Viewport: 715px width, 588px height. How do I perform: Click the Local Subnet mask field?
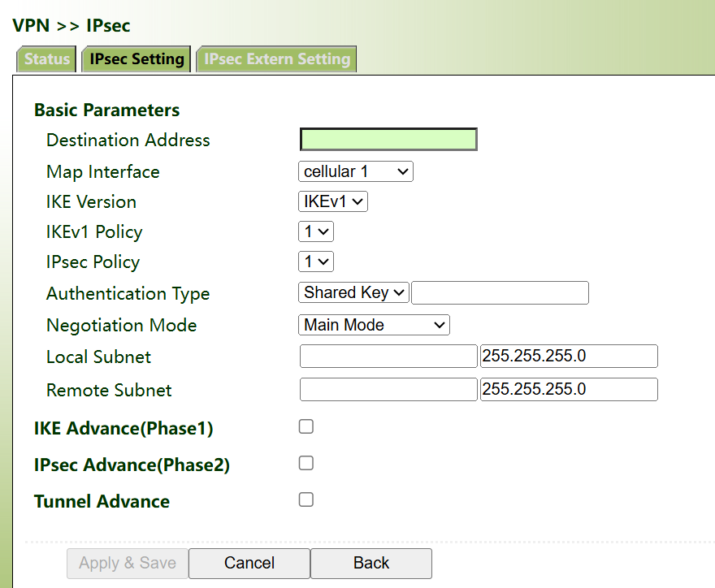tap(568, 357)
